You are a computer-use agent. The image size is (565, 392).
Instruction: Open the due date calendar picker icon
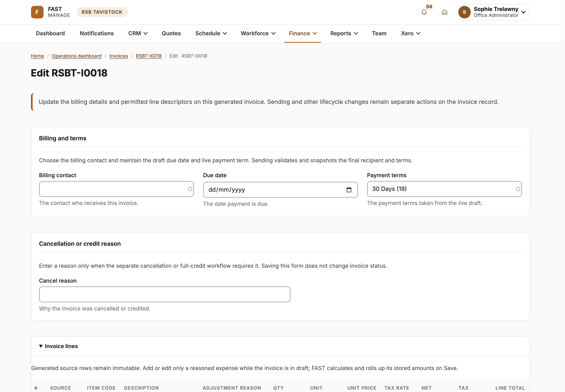coord(349,190)
